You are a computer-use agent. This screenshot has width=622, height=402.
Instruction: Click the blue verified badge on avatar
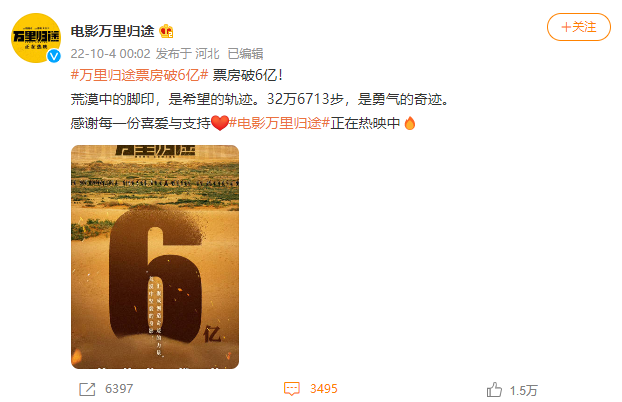tap(54, 56)
